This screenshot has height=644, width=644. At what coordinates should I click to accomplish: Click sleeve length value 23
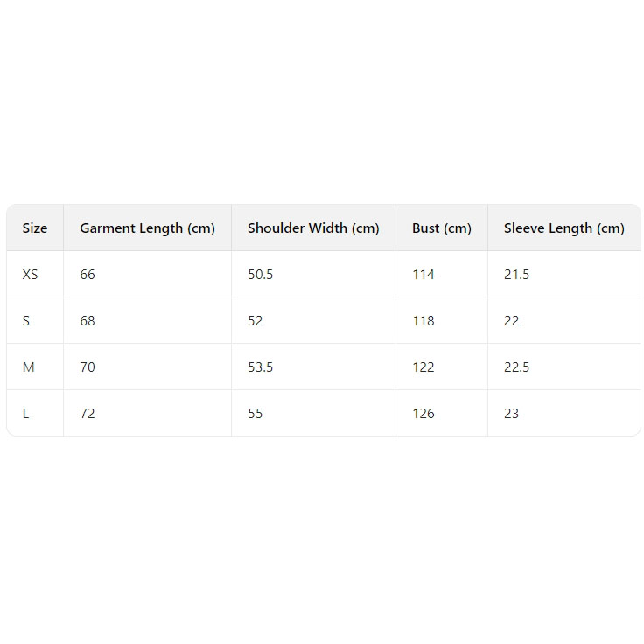512,414
